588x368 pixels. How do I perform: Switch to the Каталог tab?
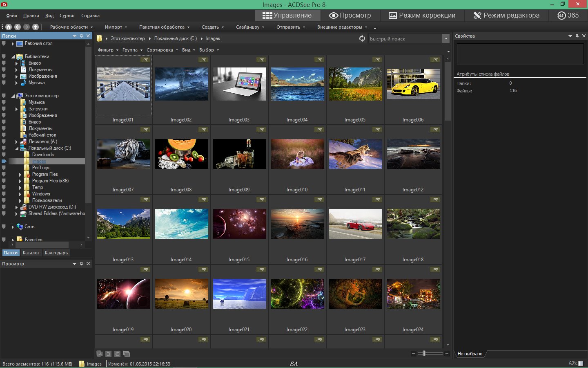(x=31, y=253)
